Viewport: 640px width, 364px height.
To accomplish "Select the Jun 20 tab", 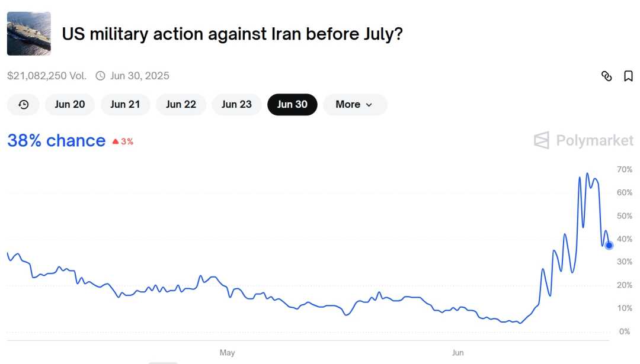I will (70, 104).
